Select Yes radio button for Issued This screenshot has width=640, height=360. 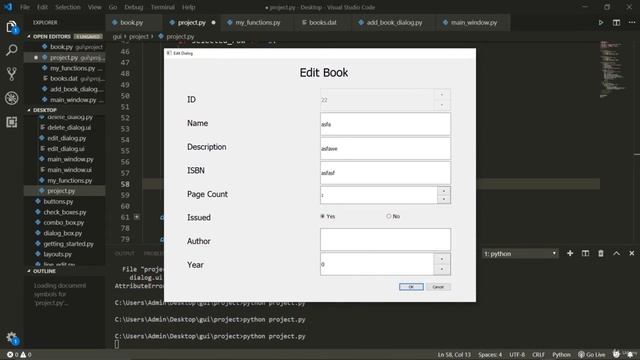click(322, 216)
